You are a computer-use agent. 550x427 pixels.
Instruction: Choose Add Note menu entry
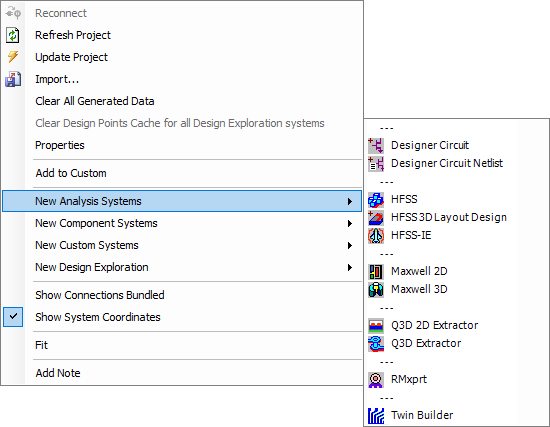[58, 373]
